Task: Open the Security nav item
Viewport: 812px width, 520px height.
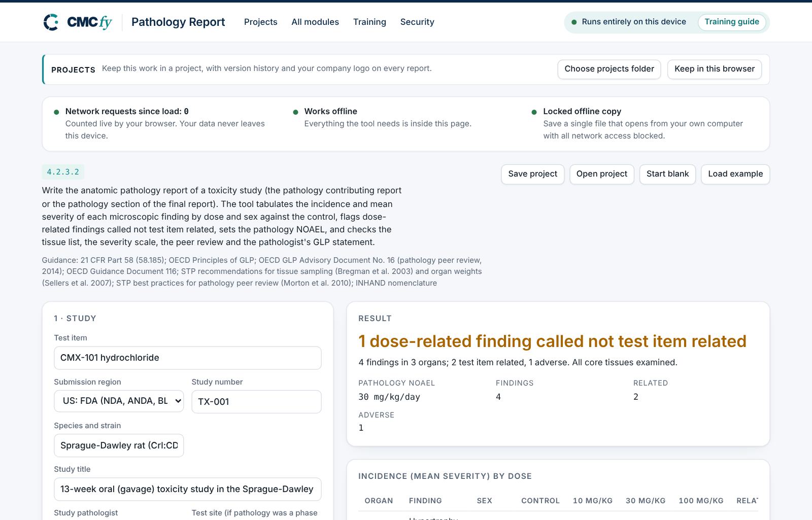Action: click(417, 22)
